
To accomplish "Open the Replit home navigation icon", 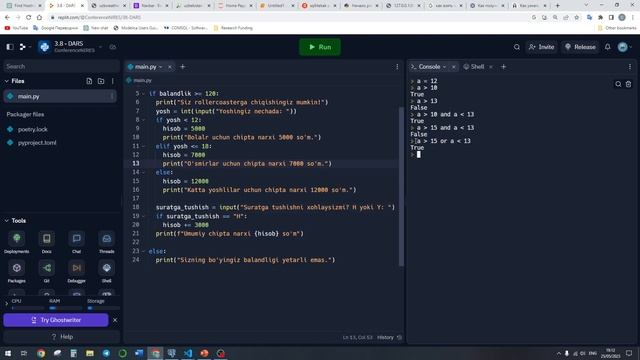I will tap(23, 47).
